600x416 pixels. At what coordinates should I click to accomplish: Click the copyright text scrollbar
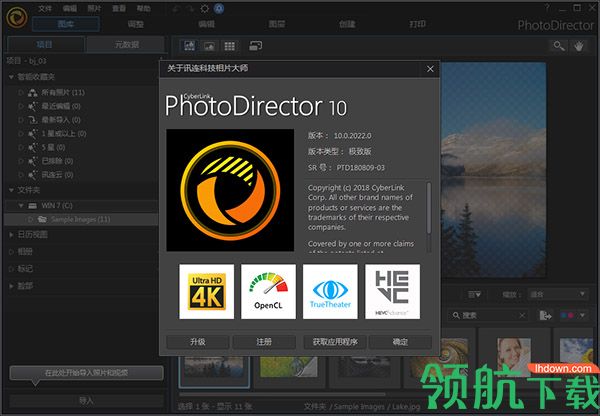coord(429,208)
